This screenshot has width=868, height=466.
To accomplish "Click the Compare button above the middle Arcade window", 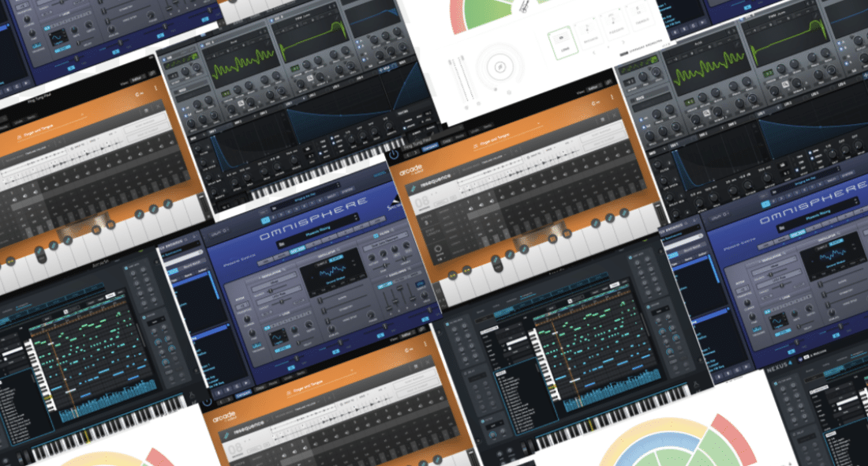I will tap(429, 148).
